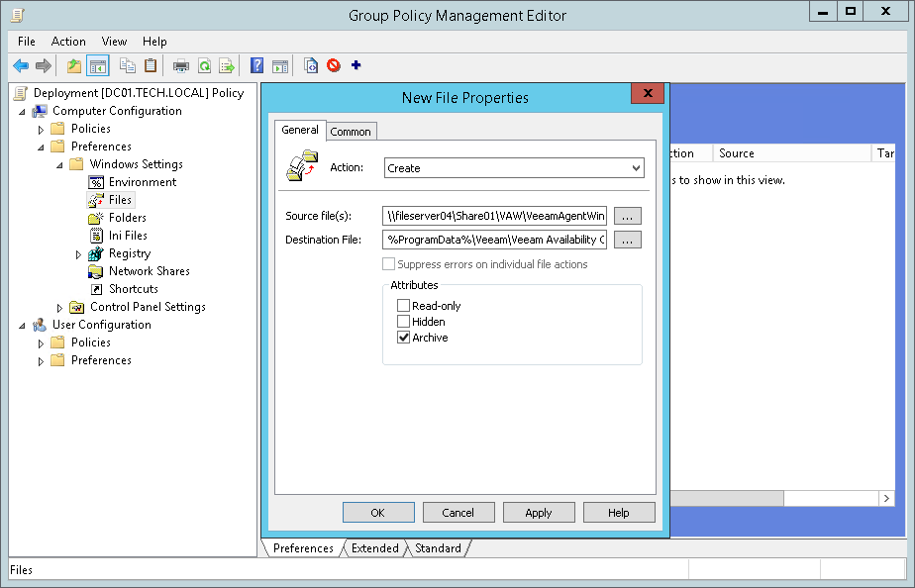
Task: Open the Action dropdown showing Create
Action: click(x=635, y=167)
